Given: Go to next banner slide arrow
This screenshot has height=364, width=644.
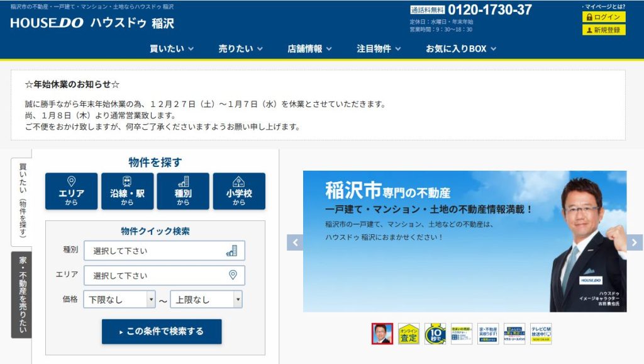Looking at the screenshot, I should click(x=635, y=242).
